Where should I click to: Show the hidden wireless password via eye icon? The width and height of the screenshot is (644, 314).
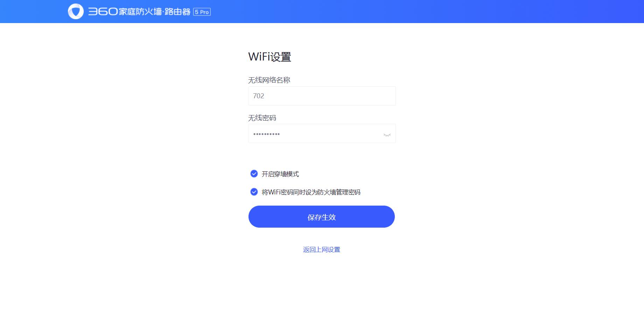(x=387, y=135)
